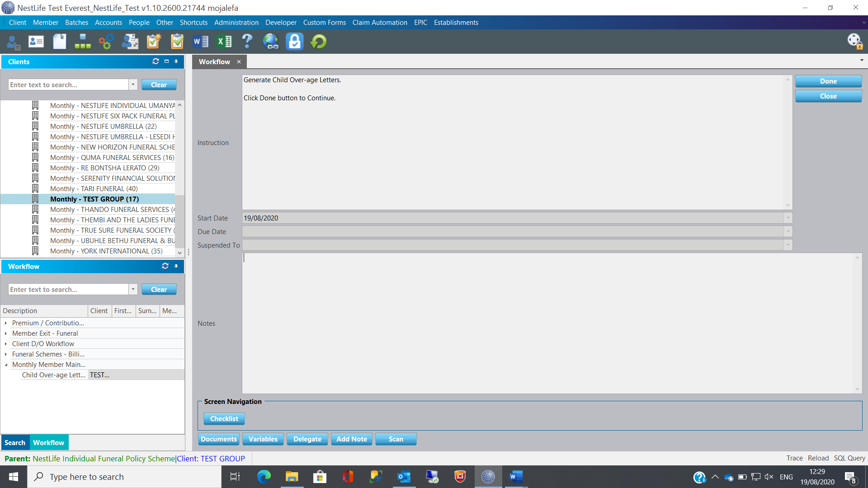Click the Done button

tap(828, 81)
